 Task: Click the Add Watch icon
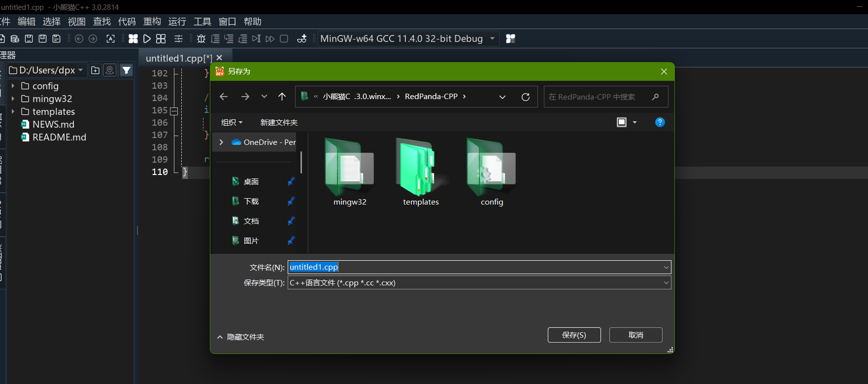coord(302,38)
